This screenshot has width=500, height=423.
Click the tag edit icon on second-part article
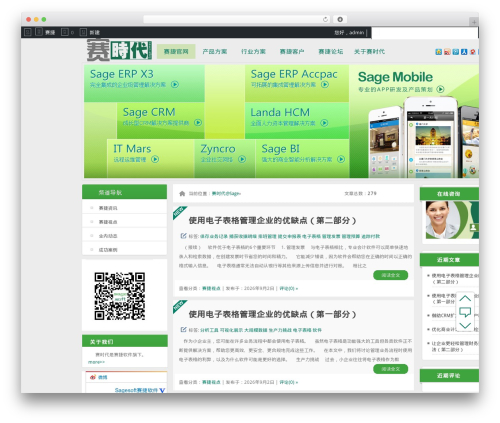[x=183, y=236]
